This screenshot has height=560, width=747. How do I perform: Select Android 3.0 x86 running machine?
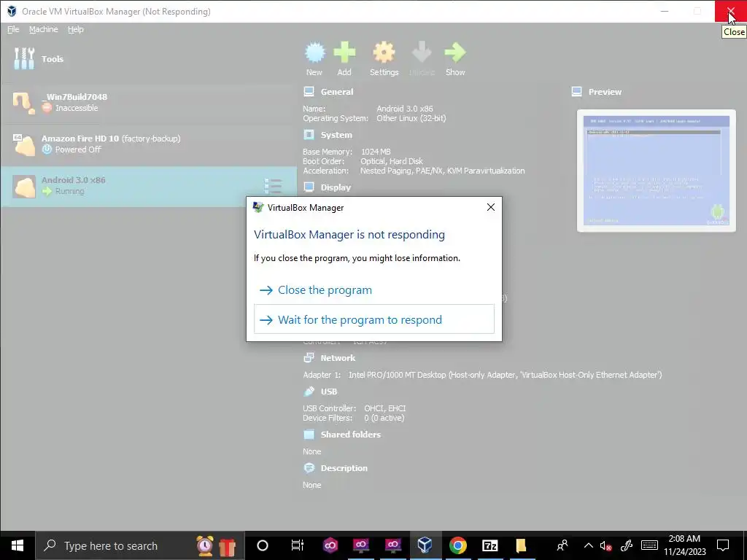[149, 186]
